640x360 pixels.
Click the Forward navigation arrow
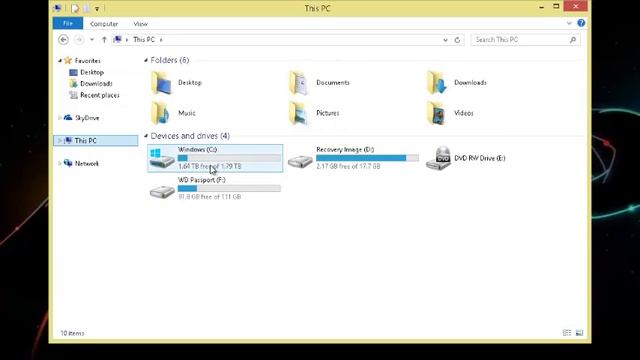pos(79,40)
